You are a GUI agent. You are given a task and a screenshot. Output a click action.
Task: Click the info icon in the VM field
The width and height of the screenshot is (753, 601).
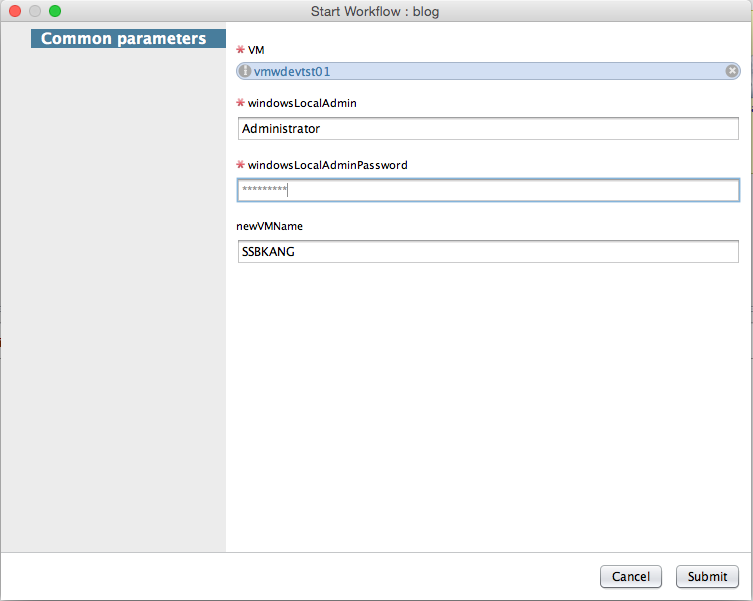245,71
